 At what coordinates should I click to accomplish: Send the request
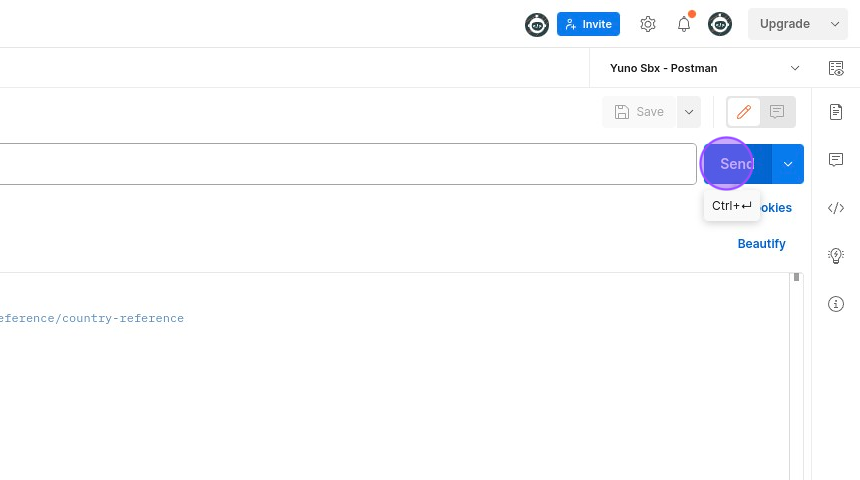[737, 164]
